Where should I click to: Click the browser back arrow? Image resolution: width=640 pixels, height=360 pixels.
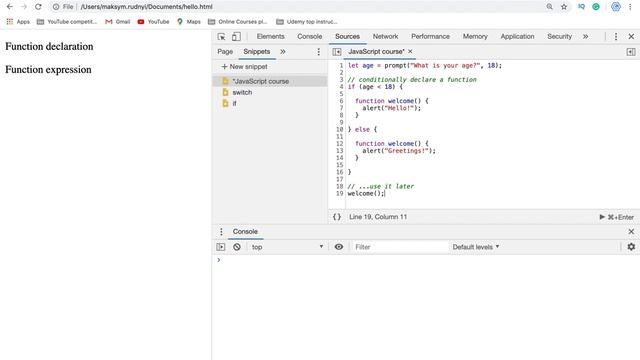point(9,7)
